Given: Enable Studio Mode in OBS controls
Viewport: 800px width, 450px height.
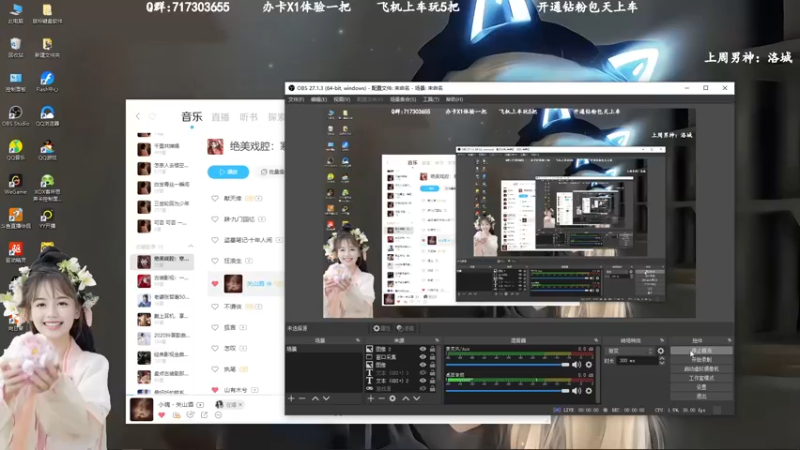Looking at the screenshot, I should 701,378.
